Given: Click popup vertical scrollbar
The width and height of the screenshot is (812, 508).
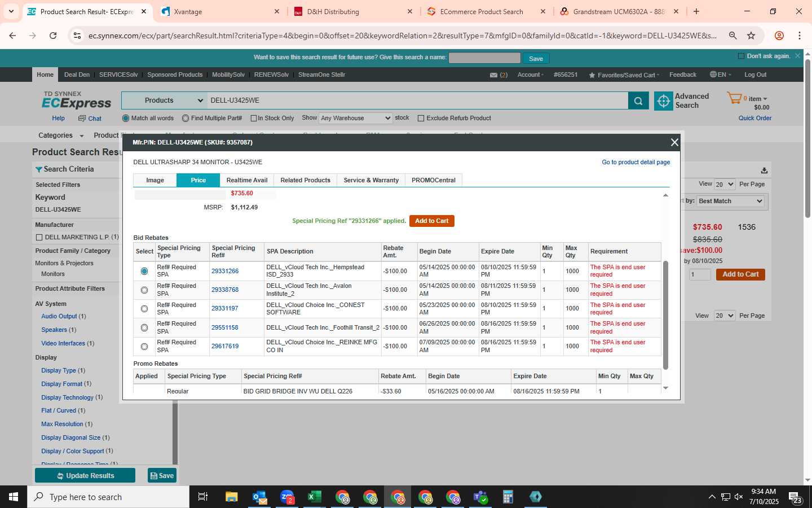Looking at the screenshot, I should coord(665,315).
